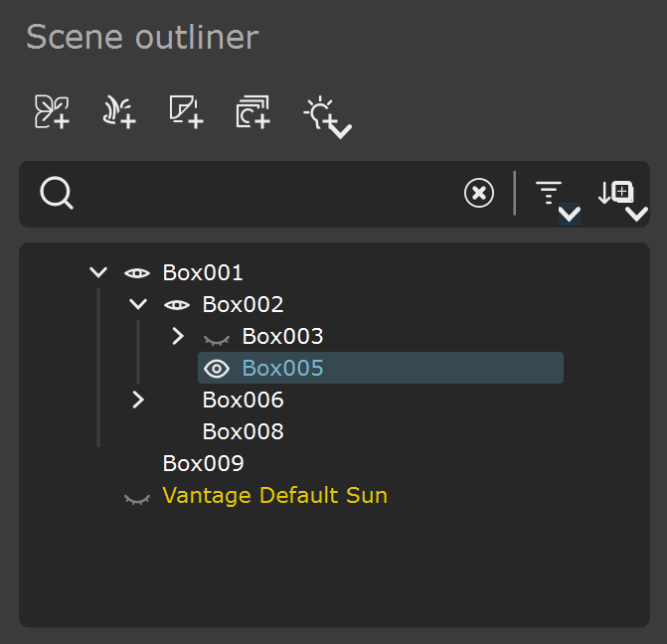Click the add grass scatter icon

pos(119,112)
